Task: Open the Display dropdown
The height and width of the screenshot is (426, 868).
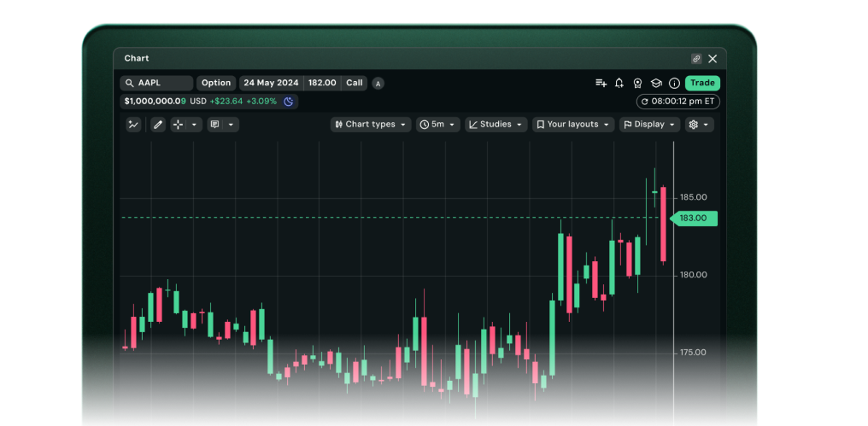Action: (x=650, y=125)
